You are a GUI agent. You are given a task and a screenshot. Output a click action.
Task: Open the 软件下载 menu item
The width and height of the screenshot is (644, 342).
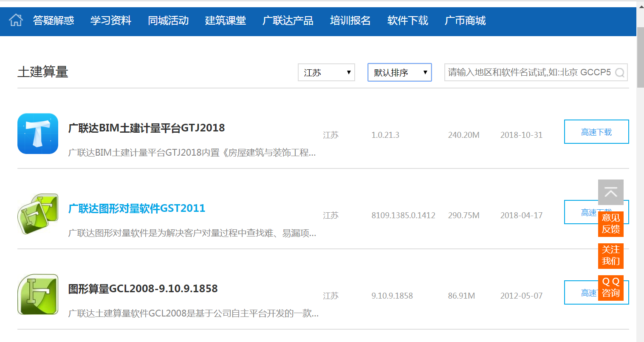coord(408,20)
